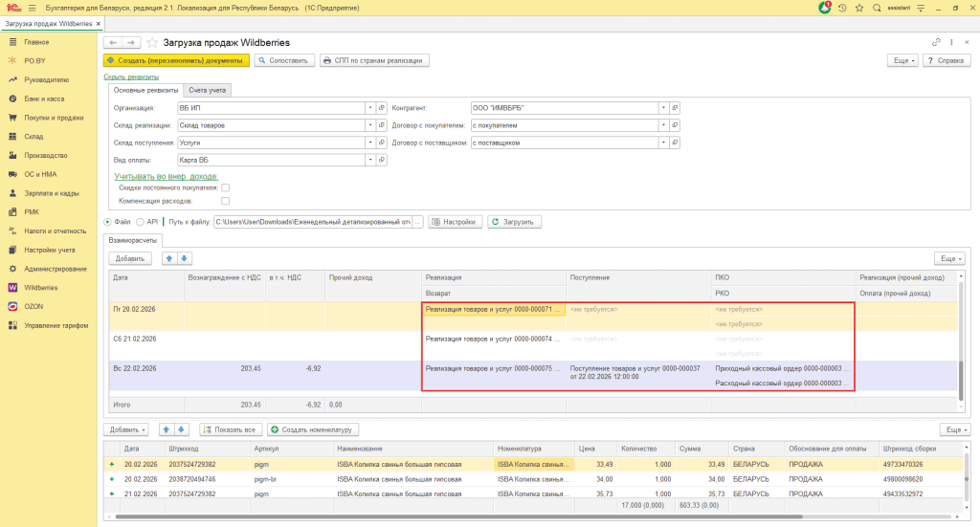This screenshot has height=527, width=980.
Task: Add the page to favorites via the star next to the title
Action: [152, 43]
